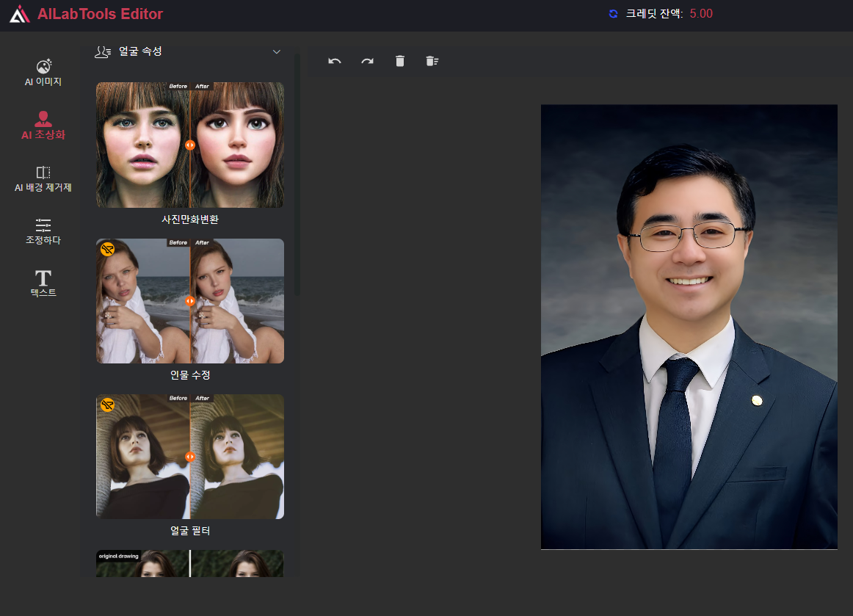Click the credit balance value 5.00

tap(700, 14)
